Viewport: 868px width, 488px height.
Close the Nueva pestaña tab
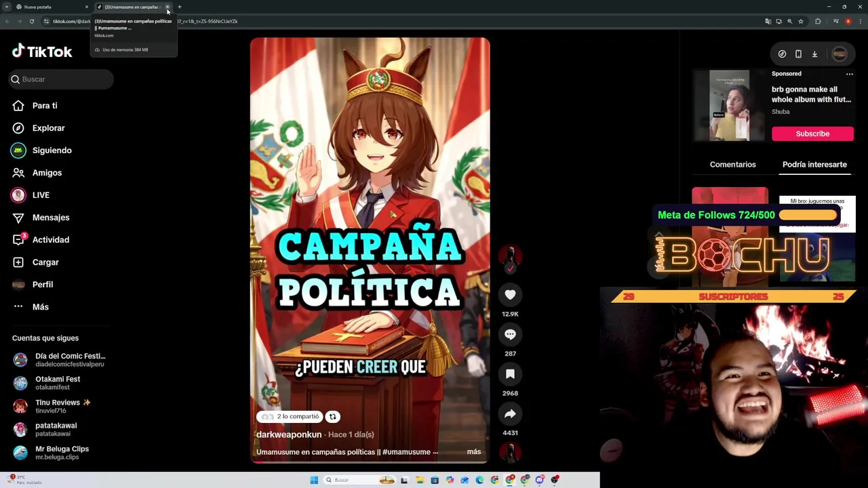point(87,7)
